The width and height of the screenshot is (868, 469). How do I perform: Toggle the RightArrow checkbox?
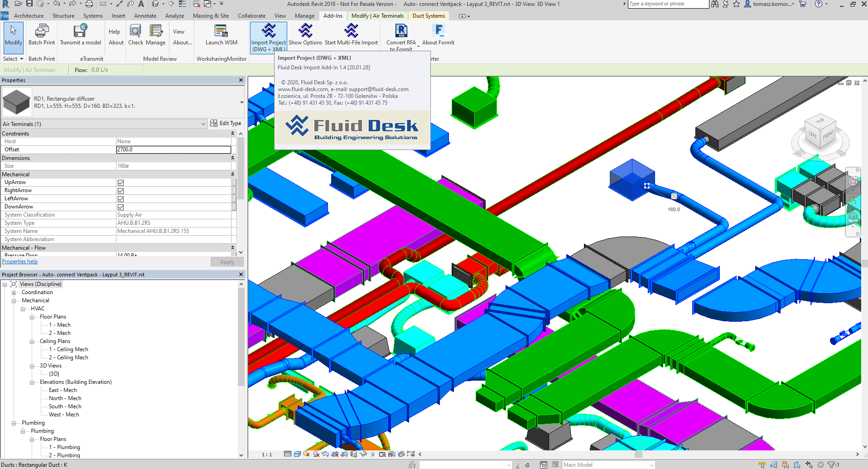pyautogui.click(x=121, y=191)
